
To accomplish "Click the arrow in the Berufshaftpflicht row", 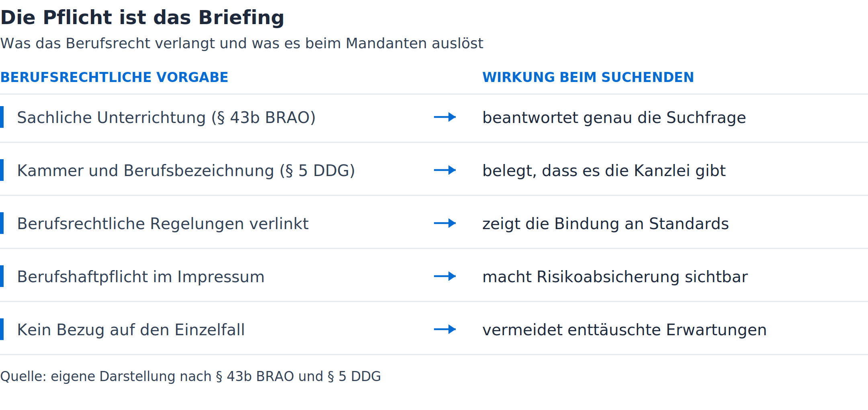I will [445, 276].
